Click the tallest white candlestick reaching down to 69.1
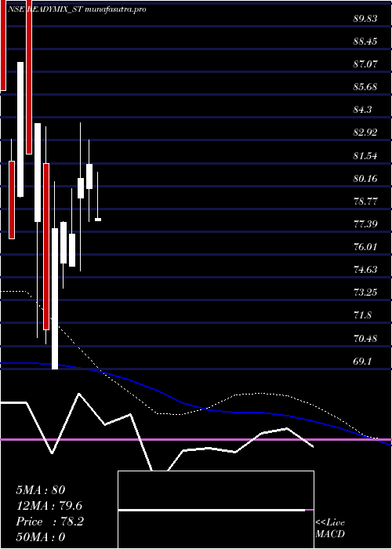392x549 pixels. point(55,299)
